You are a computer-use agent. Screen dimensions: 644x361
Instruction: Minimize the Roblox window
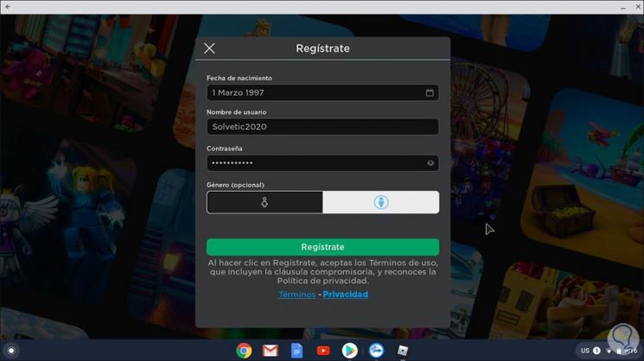623,7
